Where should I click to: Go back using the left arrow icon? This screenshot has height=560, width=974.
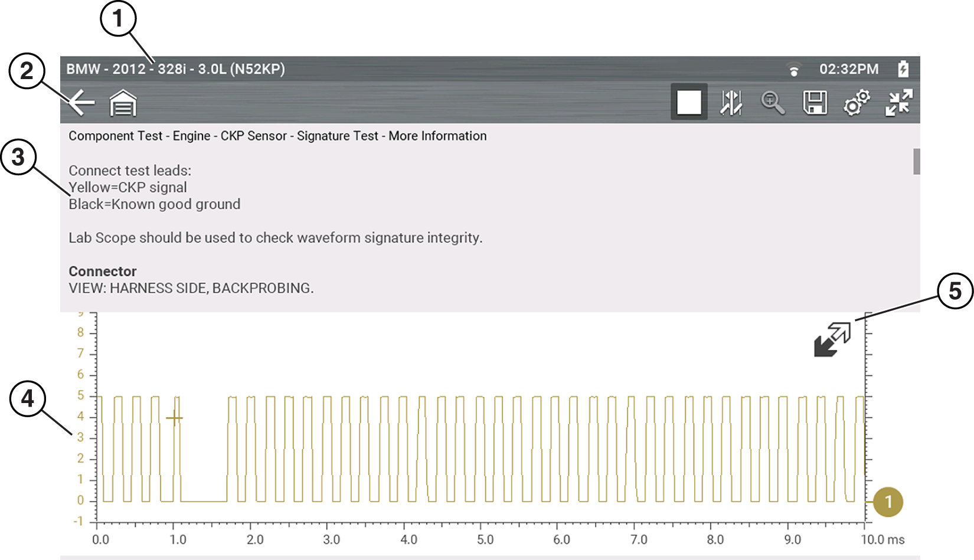coord(81,103)
